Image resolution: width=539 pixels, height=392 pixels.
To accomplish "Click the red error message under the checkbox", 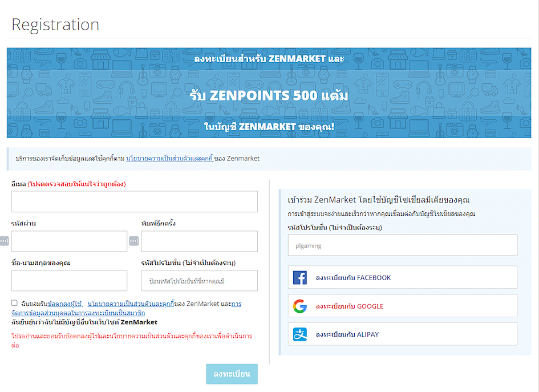I will click(132, 341).
